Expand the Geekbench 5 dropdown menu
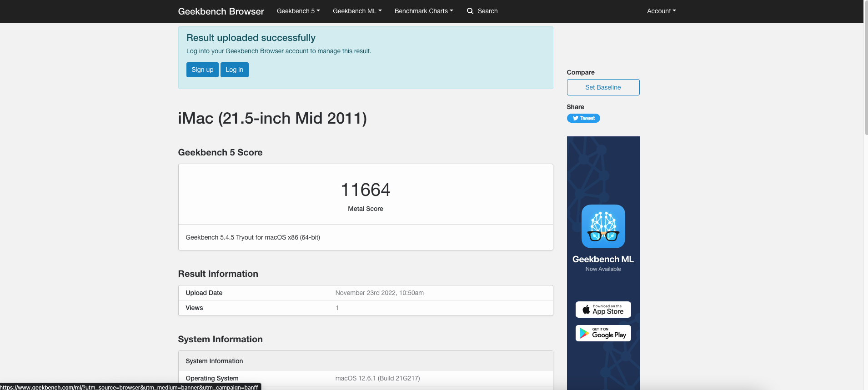 (298, 11)
